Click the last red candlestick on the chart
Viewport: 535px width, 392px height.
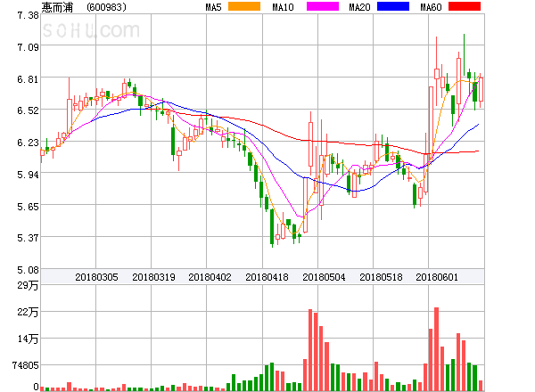pos(481,89)
